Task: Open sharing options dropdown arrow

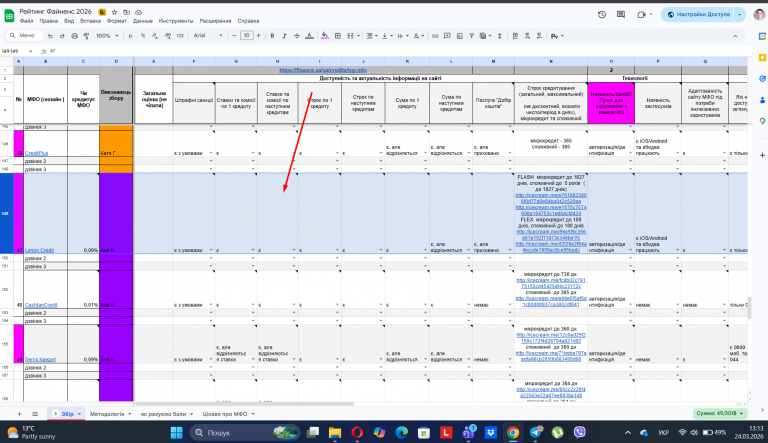Action: tap(740, 15)
